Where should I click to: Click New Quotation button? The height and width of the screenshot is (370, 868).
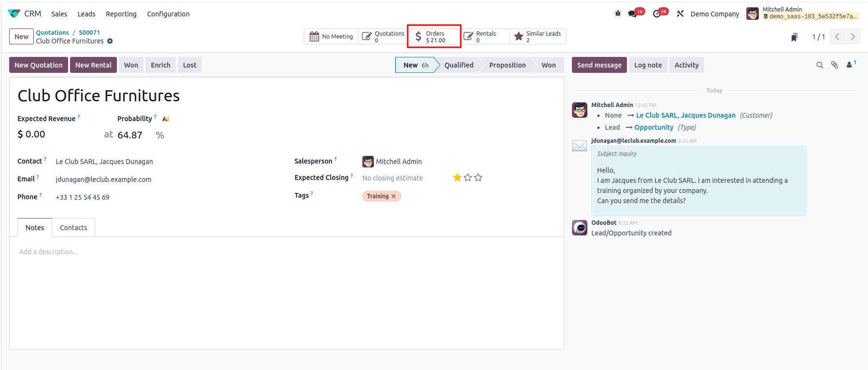39,65
